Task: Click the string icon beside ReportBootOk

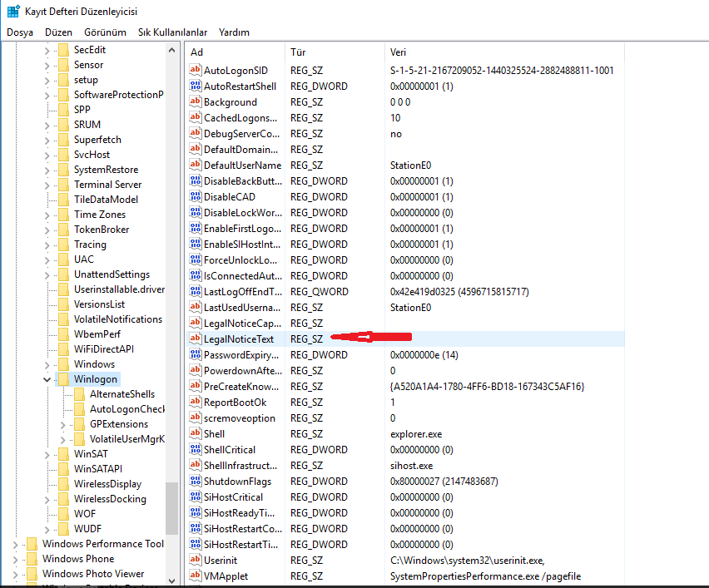Action: click(x=196, y=403)
